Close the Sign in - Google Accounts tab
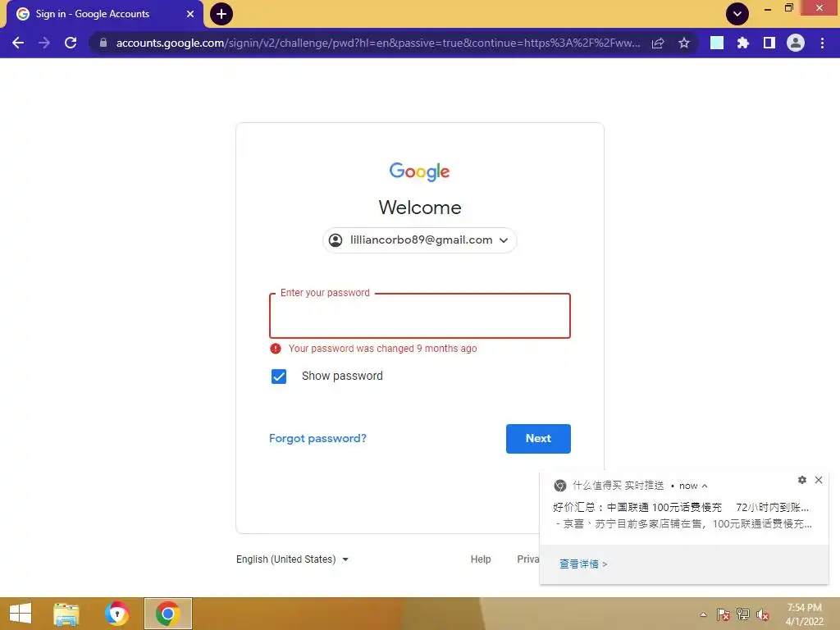Viewport: 840px width, 630px height. (x=190, y=14)
